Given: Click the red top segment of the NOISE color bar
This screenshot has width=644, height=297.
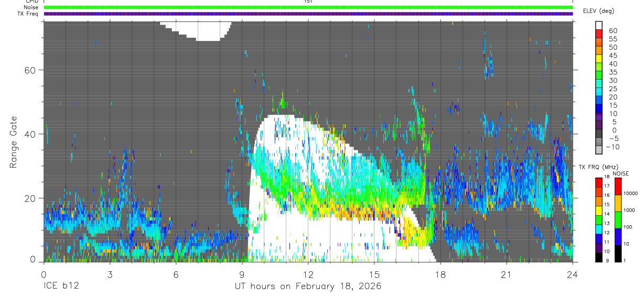Looking at the screenshot, I should (618, 186).
